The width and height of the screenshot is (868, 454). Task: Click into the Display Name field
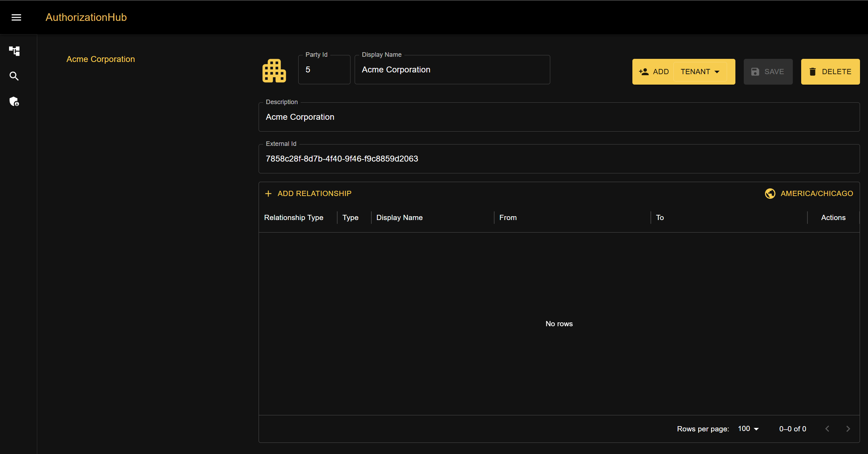coord(452,70)
